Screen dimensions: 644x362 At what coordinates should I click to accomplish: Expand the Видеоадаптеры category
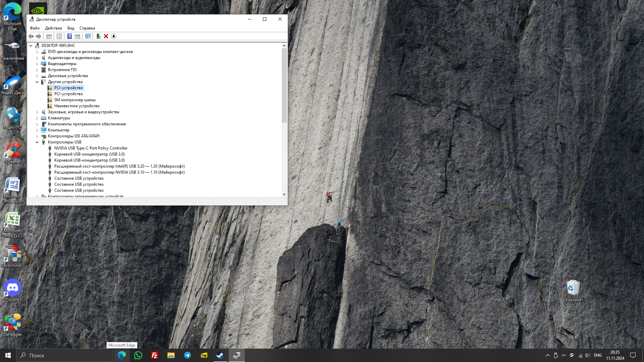click(x=37, y=64)
